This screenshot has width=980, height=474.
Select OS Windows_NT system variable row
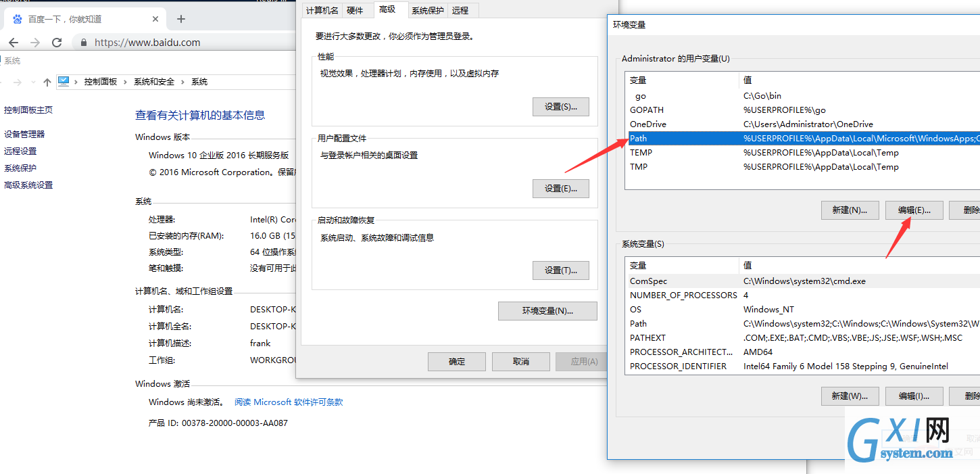coord(803,310)
